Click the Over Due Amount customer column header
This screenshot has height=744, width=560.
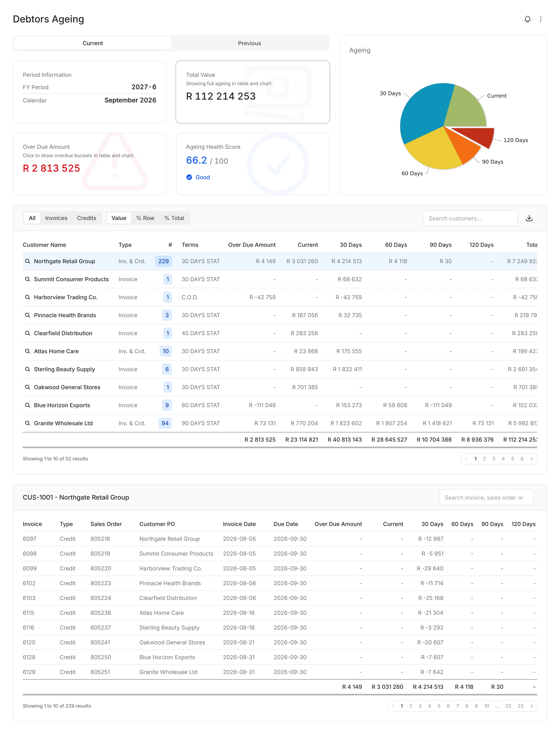252,245
